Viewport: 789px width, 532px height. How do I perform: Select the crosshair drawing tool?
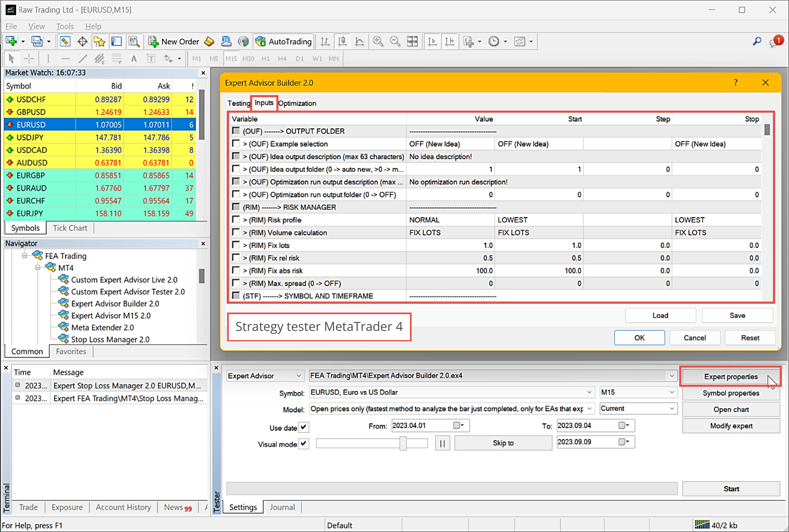pos(29,58)
